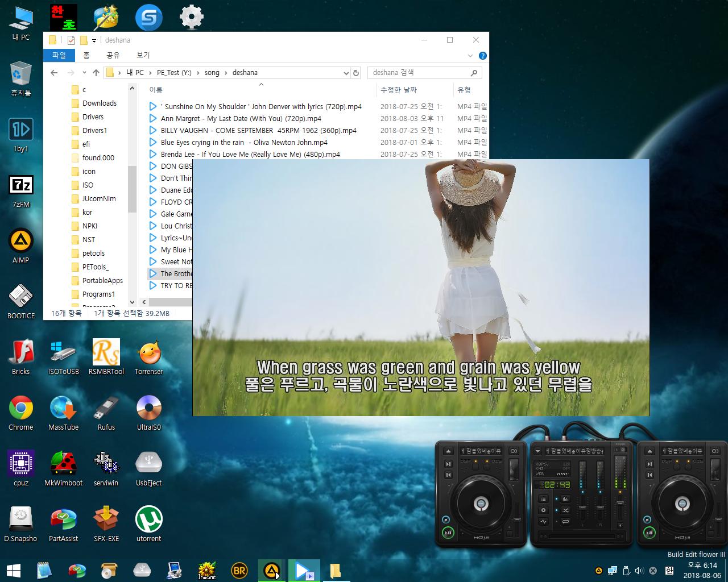Toggle VIS on the left deck

[x=487, y=467]
